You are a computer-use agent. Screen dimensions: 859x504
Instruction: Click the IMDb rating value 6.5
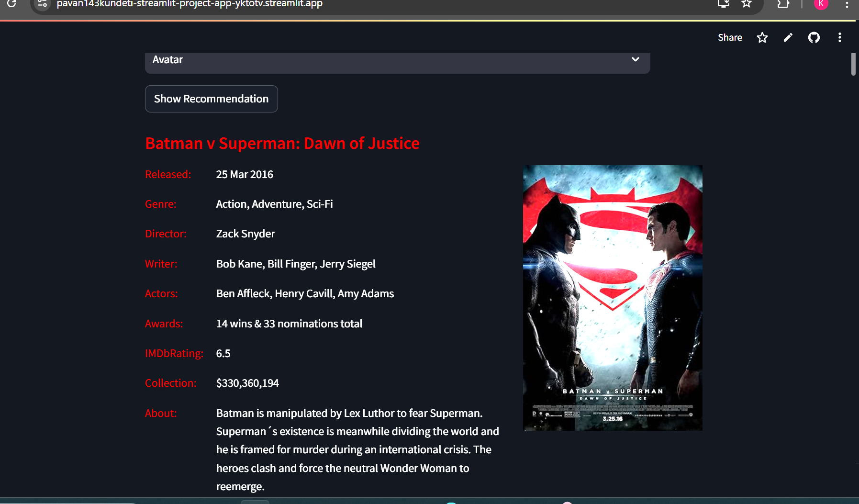(223, 354)
